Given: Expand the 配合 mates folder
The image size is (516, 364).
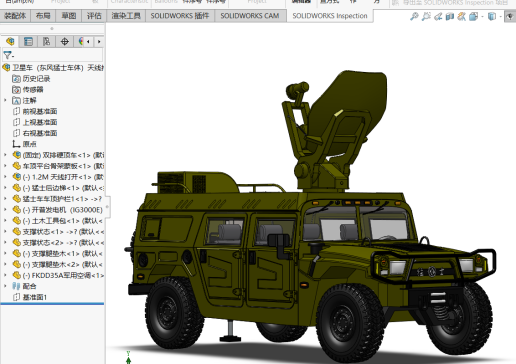Looking at the screenshot, I should click(5, 286).
